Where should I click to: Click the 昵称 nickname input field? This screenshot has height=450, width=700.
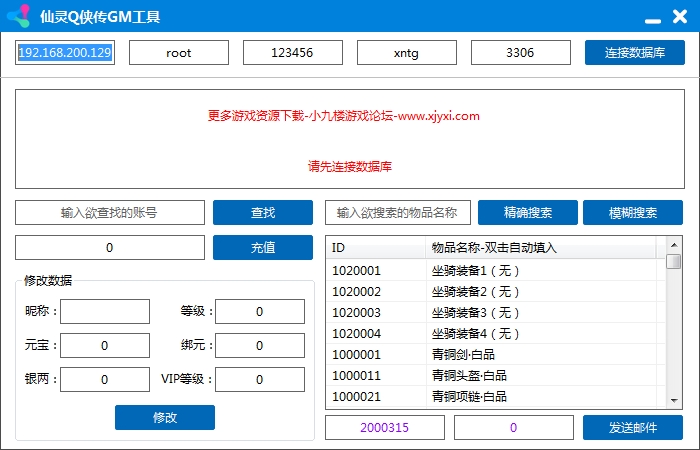click(106, 312)
